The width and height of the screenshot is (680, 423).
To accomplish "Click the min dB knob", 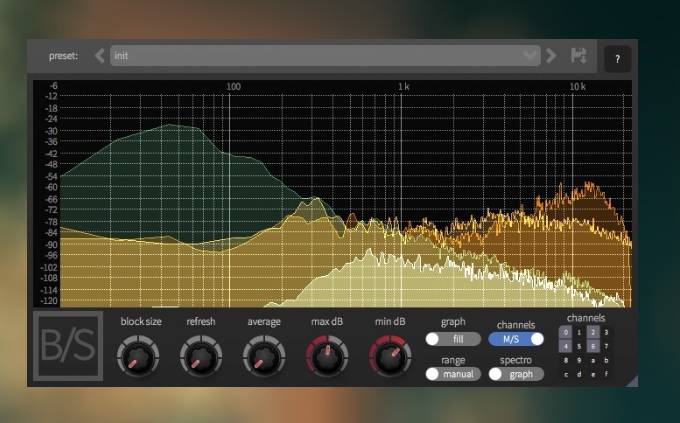I will (x=390, y=353).
